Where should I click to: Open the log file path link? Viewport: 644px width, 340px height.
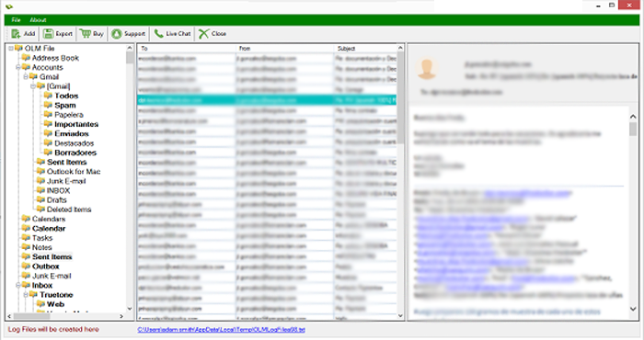pyautogui.click(x=221, y=329)
